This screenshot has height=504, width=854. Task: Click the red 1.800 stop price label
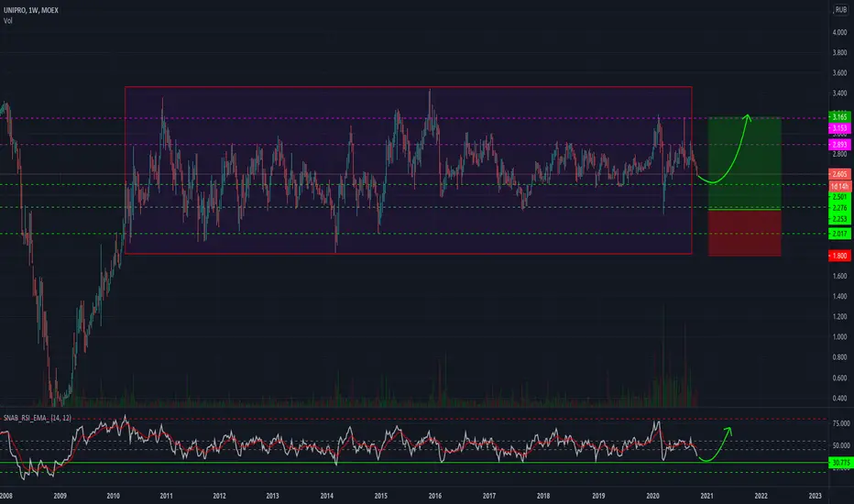(839, 256)
